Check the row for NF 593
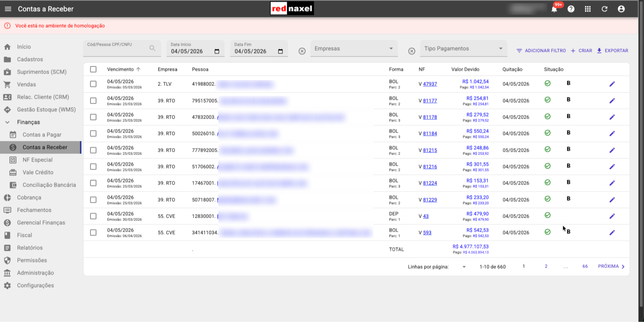644x322 pixels. [93, 233]
